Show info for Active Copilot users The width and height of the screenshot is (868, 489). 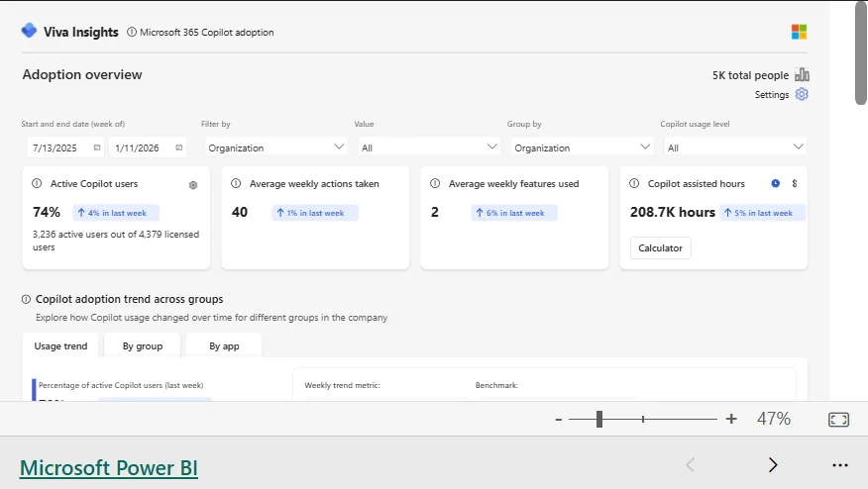coord(37,183)
